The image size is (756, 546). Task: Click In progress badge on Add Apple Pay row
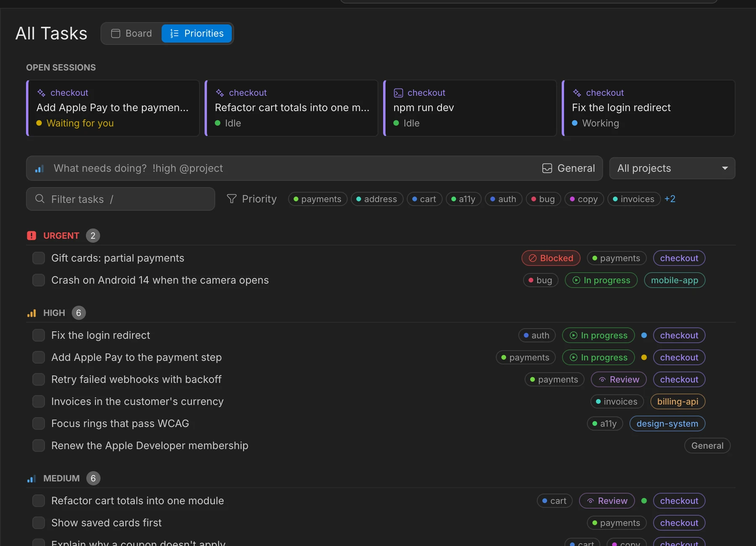598,358
